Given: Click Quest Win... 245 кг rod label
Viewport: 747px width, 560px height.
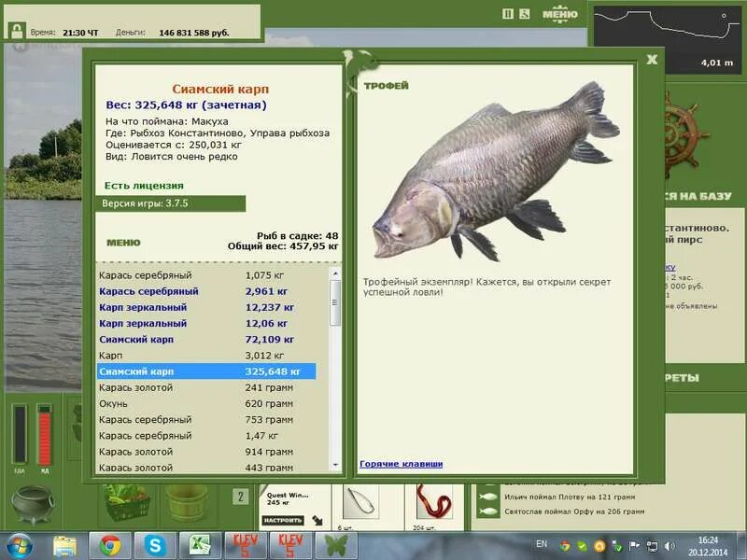Looking at the screenshot, I should click(288, 498).
